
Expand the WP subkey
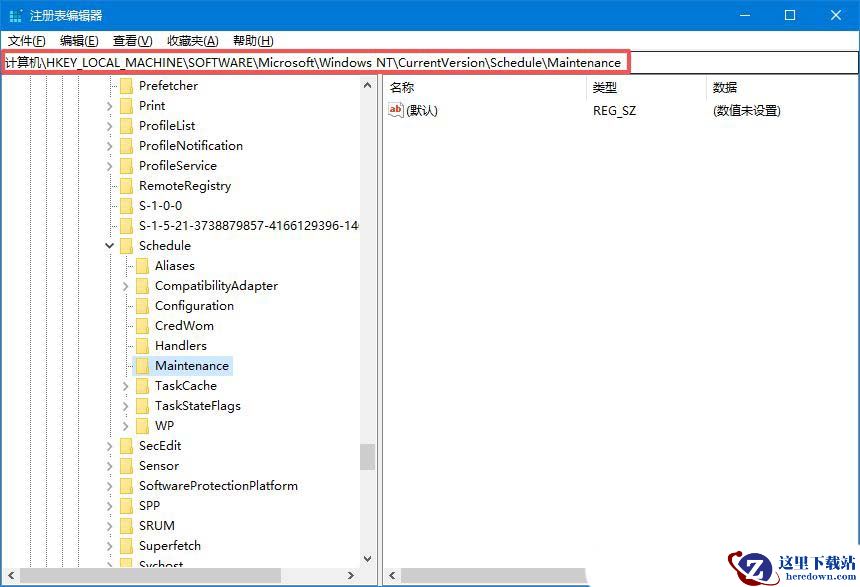coord(126,426)
